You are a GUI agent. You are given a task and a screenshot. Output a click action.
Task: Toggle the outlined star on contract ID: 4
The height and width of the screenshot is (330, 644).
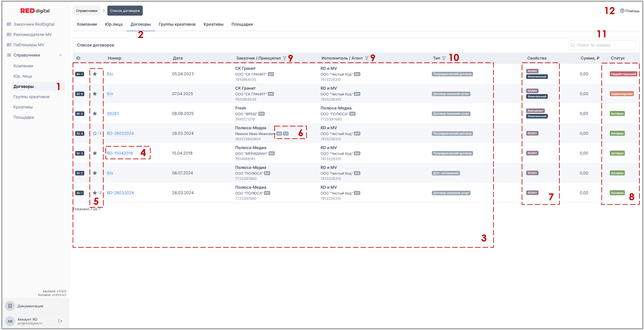tap(95, 133)
